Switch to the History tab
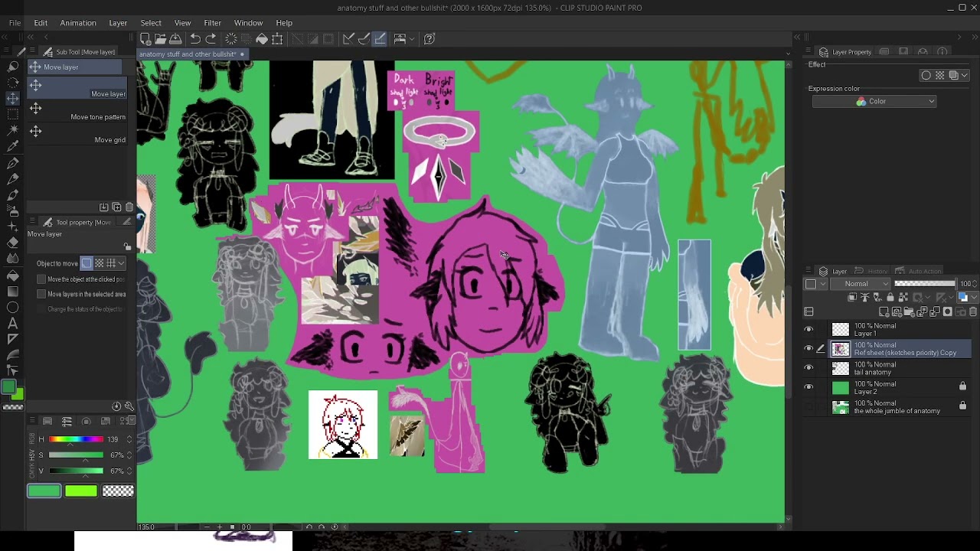 click(x=873, y=271)
